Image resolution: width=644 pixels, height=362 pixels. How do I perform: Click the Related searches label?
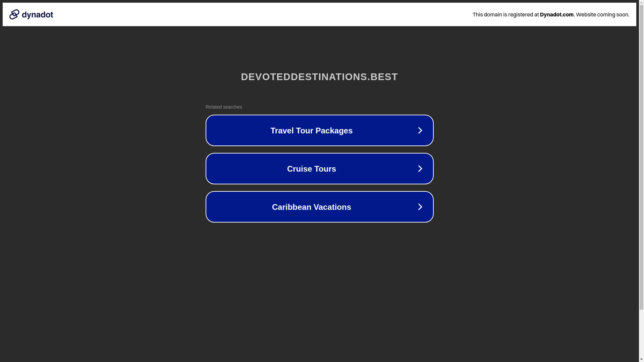(224, 107)
